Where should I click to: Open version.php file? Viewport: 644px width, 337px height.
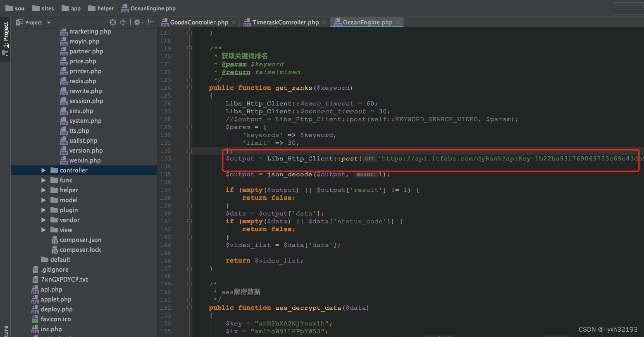tap(81, 151)
